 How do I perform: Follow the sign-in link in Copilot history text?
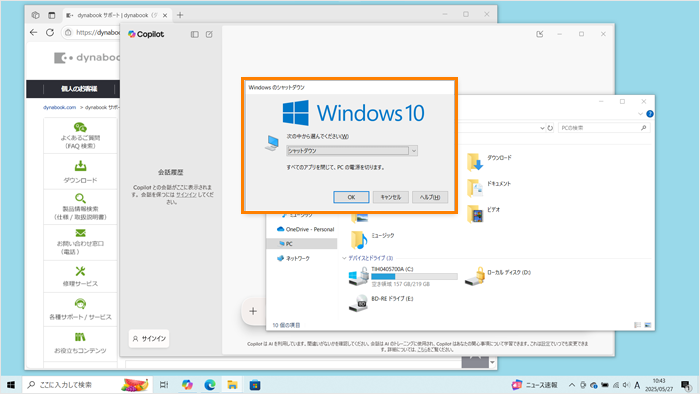[186, 195]
